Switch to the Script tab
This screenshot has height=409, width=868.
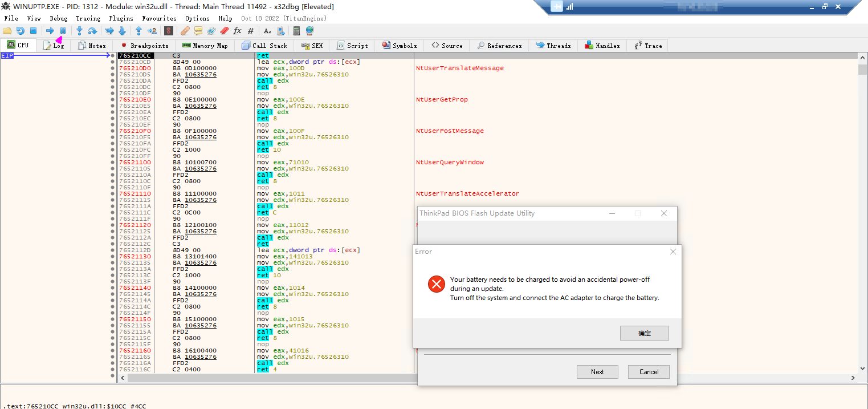352,46
